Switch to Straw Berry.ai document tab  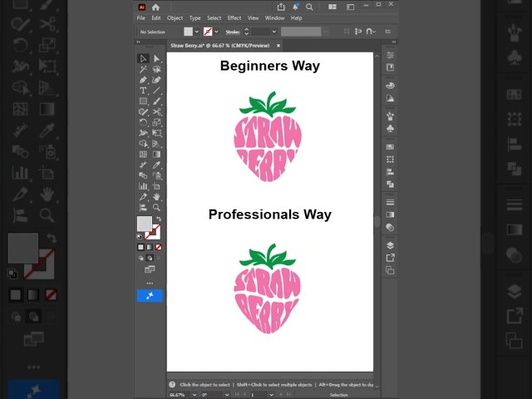(x=220, y=46)
